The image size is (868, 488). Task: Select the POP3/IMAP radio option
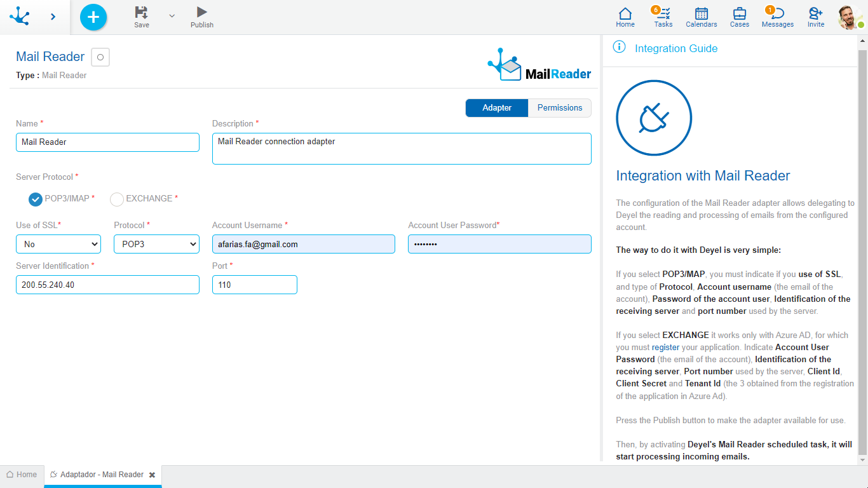(x=36, y=200)
